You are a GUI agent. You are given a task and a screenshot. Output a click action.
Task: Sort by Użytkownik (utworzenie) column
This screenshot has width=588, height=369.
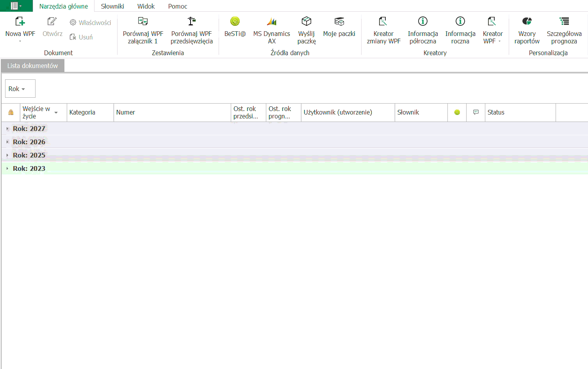[x=348, y=113]
